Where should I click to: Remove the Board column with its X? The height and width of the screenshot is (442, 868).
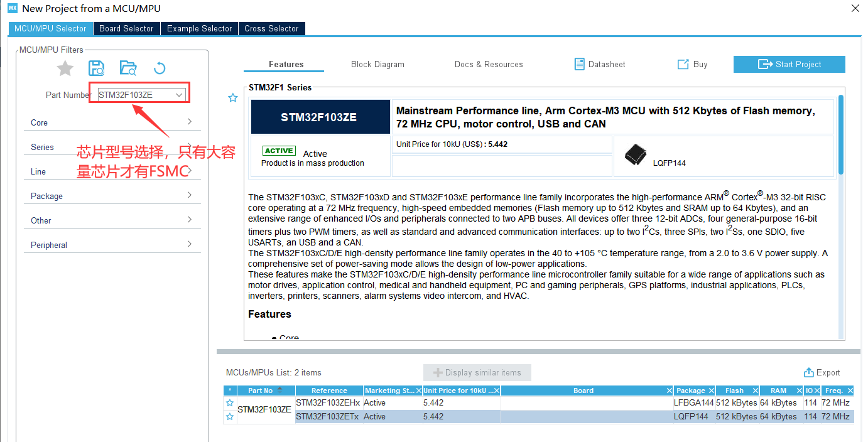[670, 391]
